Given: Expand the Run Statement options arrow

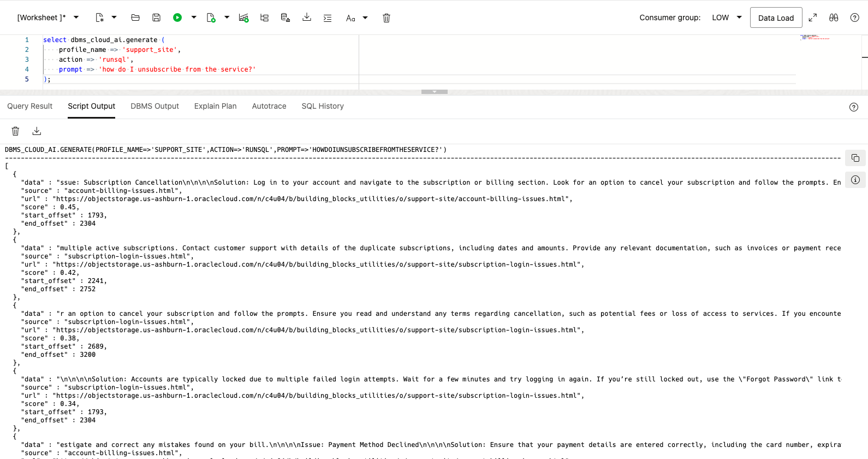Looking at the screenshot, I should [194, 17].
